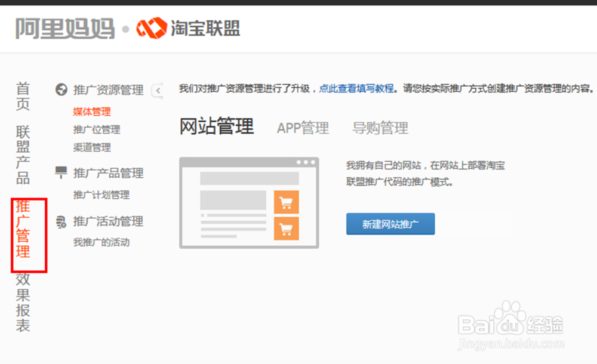
Task: Click the 推广产品管理 section header
Action: pos(108,173)
